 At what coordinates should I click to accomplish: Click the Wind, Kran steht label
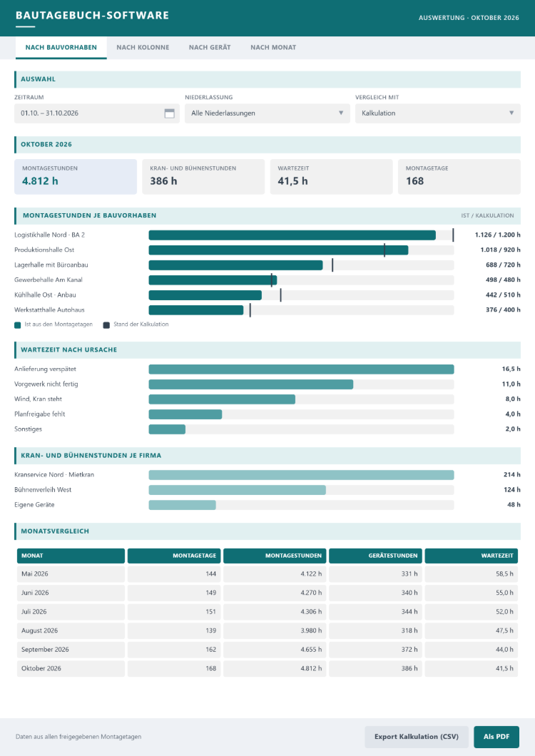tap(38, 399)
